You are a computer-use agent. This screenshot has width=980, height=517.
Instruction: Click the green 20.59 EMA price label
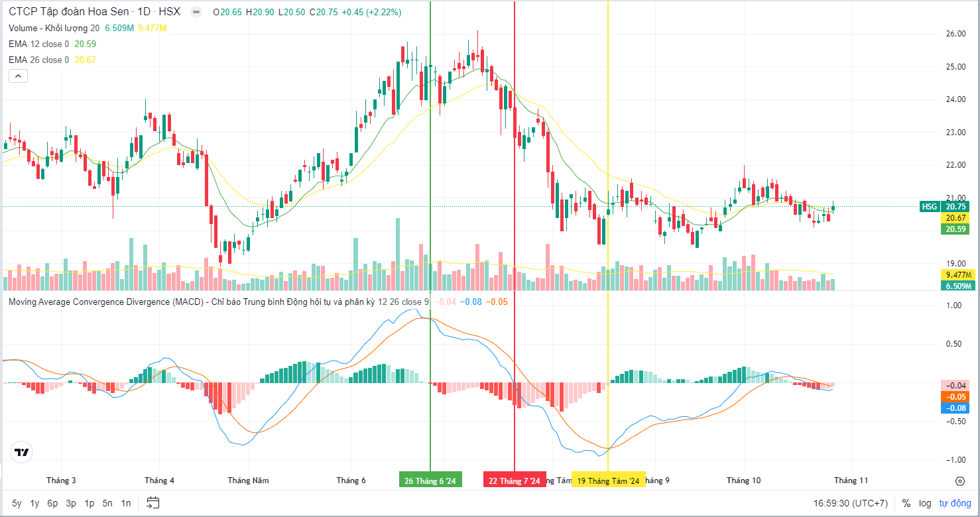pos(955,229)
